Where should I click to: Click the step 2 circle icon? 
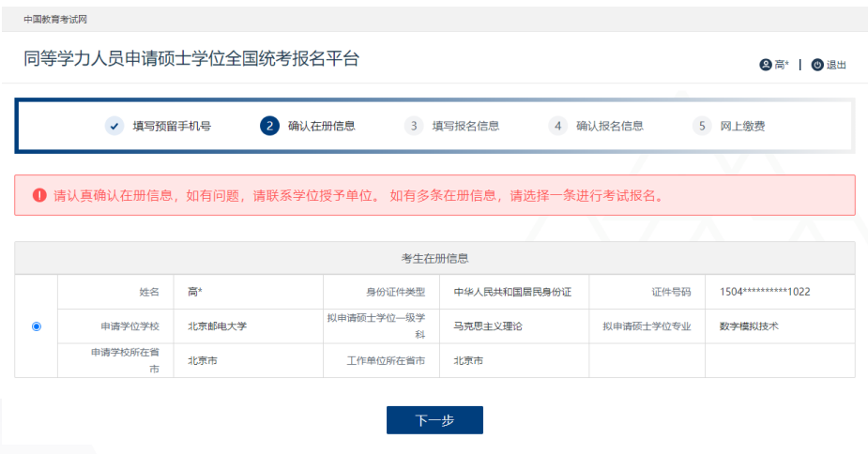pos(269,126)
